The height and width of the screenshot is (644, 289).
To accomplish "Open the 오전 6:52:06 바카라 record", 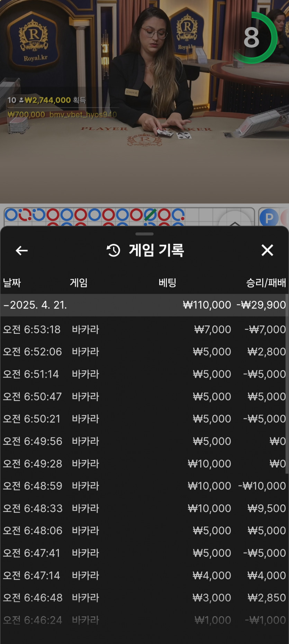I will 144,352.
